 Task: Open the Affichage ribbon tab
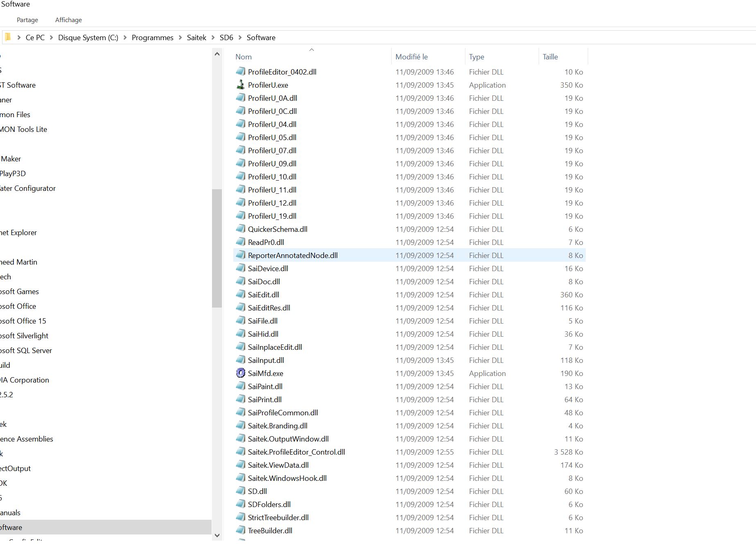click(x=68, y=20)
